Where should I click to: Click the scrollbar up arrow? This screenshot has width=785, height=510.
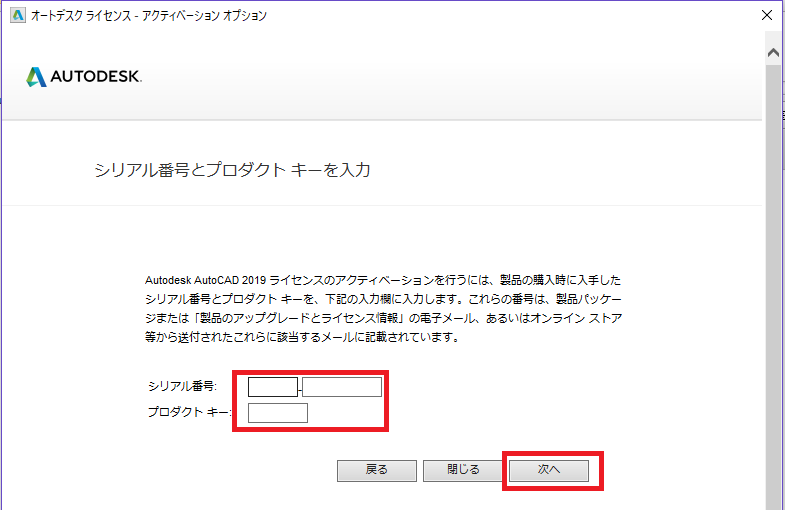[x=773, y=52]
